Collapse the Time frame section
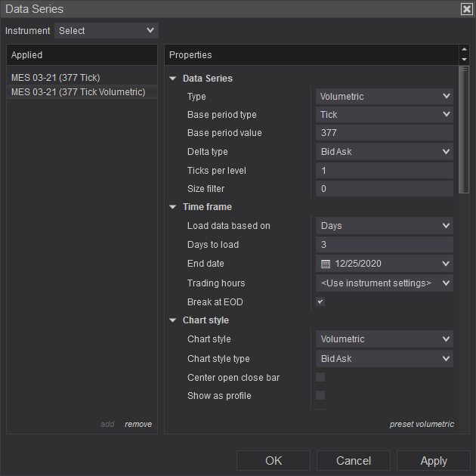The image size is (476, 476). click(173, 207)
